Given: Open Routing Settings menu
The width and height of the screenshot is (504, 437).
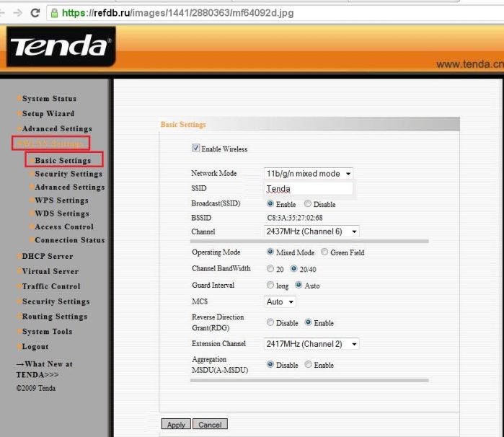Looking at the screenshot, I should point(55,317).
